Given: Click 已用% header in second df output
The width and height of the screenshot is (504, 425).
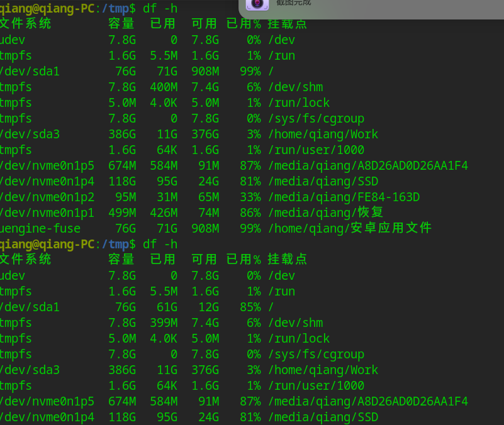Looking at the screenshot, I should [244, 259].
